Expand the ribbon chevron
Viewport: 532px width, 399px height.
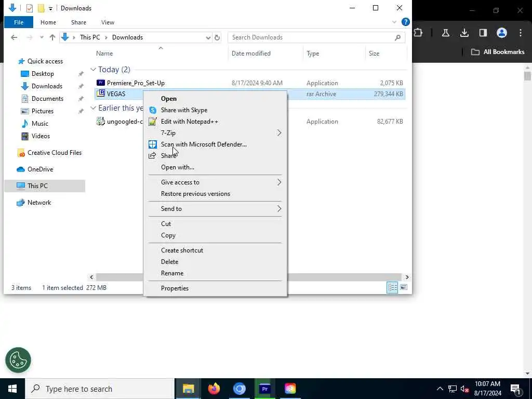pos(394,22)
